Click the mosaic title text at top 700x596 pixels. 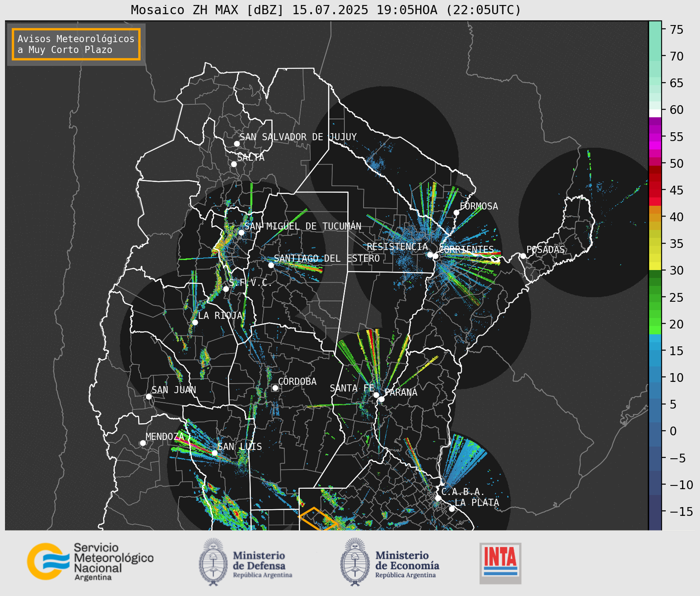pos(326,10)
